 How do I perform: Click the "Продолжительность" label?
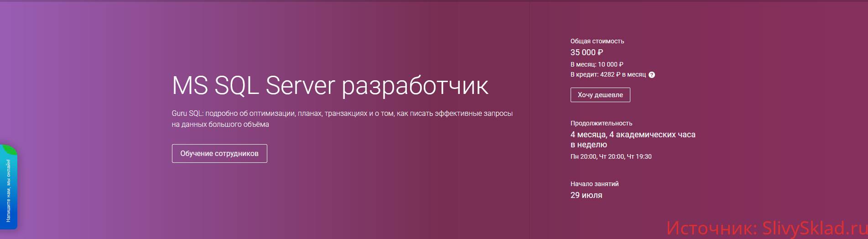coord(601,123)
